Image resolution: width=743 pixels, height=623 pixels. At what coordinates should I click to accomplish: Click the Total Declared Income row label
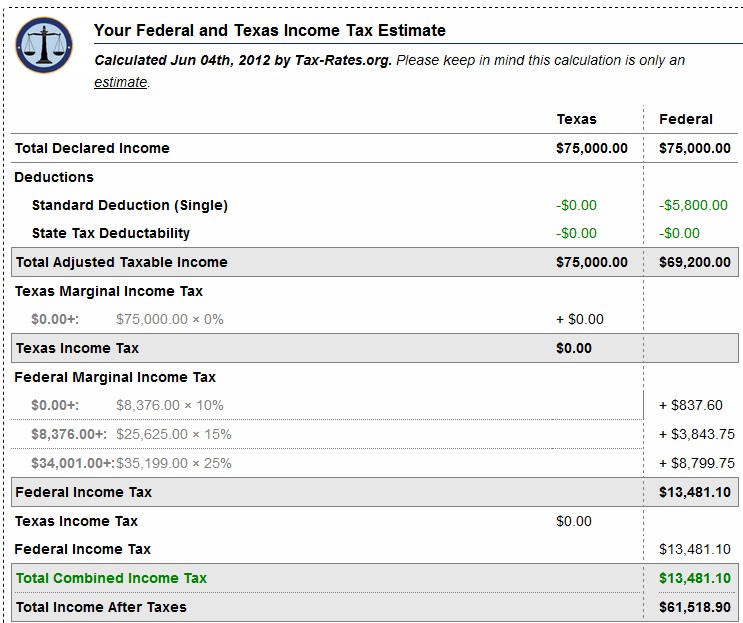pos(92,148)
